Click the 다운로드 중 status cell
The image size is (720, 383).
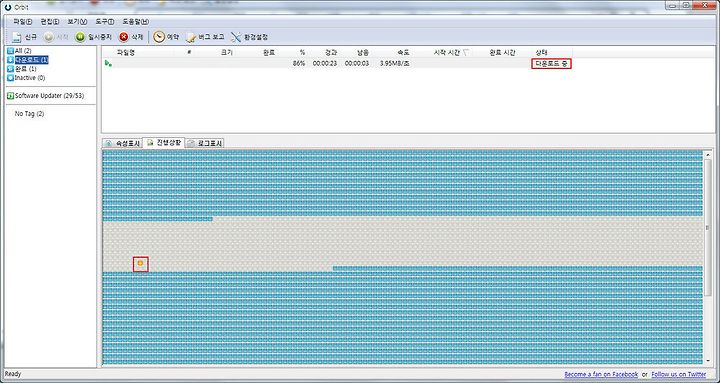pos(551,64)
